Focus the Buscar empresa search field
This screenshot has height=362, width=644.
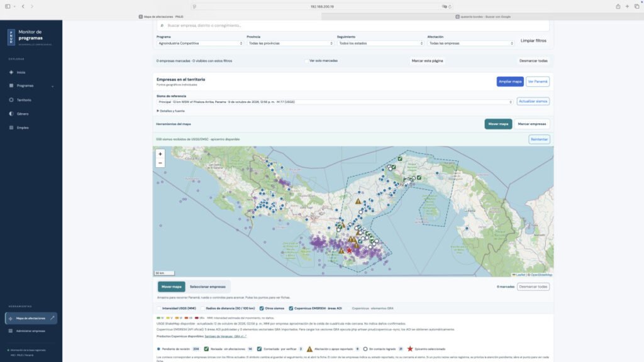tap(353, 25)
